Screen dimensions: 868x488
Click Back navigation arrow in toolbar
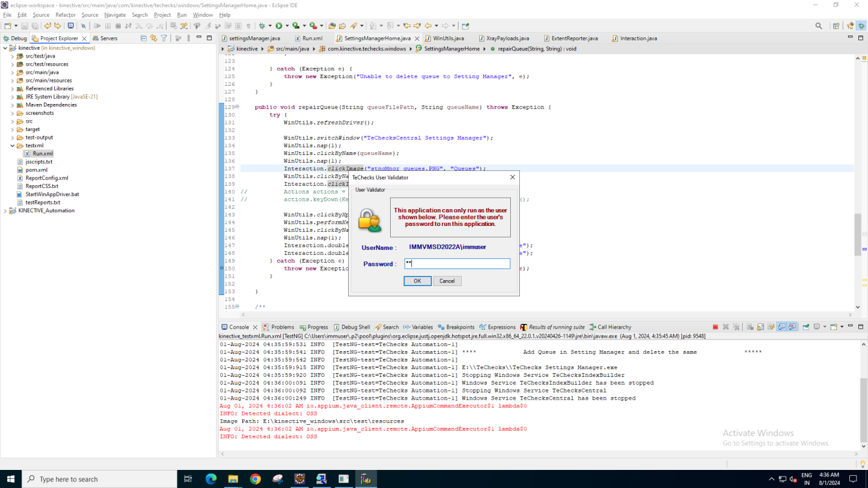click(x=428, y=26)
